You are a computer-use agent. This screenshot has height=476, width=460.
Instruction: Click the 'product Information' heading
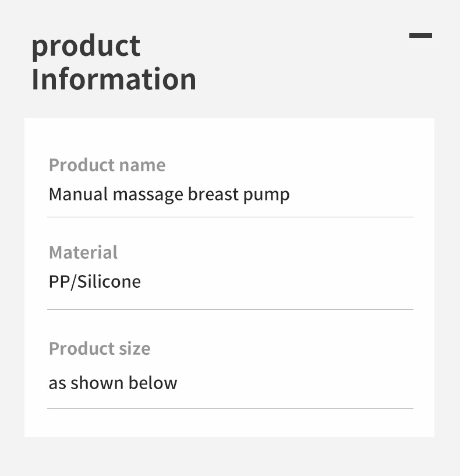[x=114, y=62]
